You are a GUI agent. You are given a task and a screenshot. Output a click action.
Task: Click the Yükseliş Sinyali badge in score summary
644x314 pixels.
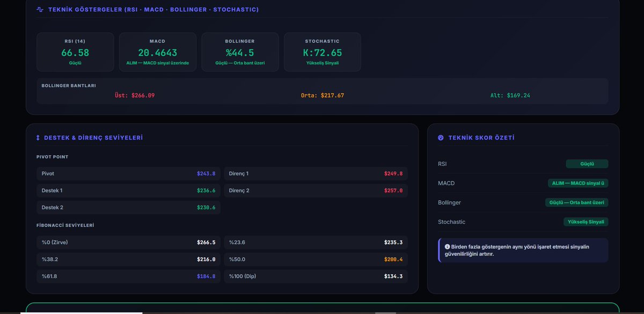tap(586, 222)
